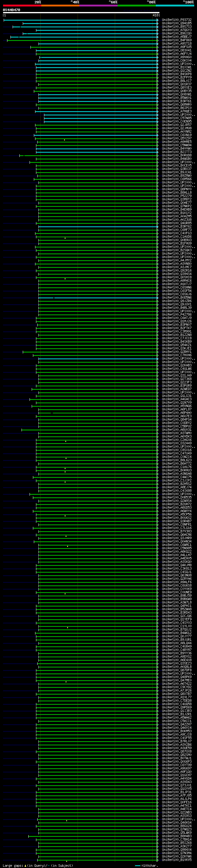197x868 pixels.
Task: Select the UniRef100_Q2JR57 label
Action: point(177,125)
